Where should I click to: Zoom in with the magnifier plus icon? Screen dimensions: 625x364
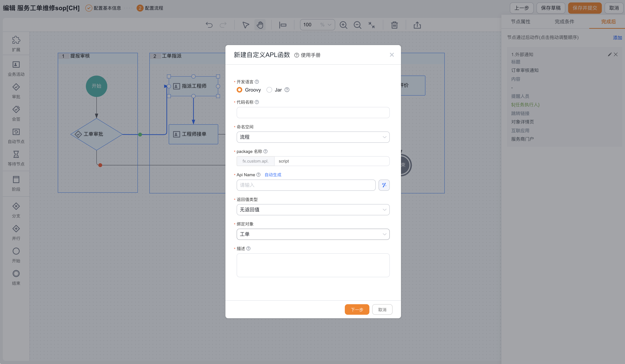point(343,25)
